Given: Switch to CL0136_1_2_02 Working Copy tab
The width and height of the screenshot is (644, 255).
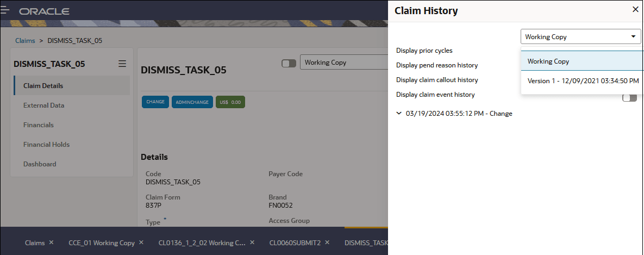Looking at the screenshot, I should coord(202,242).
